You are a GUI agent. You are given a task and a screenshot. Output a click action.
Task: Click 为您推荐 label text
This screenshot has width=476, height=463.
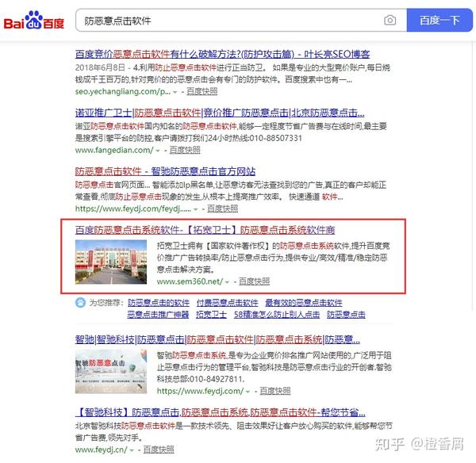click(x=106, y=303)
